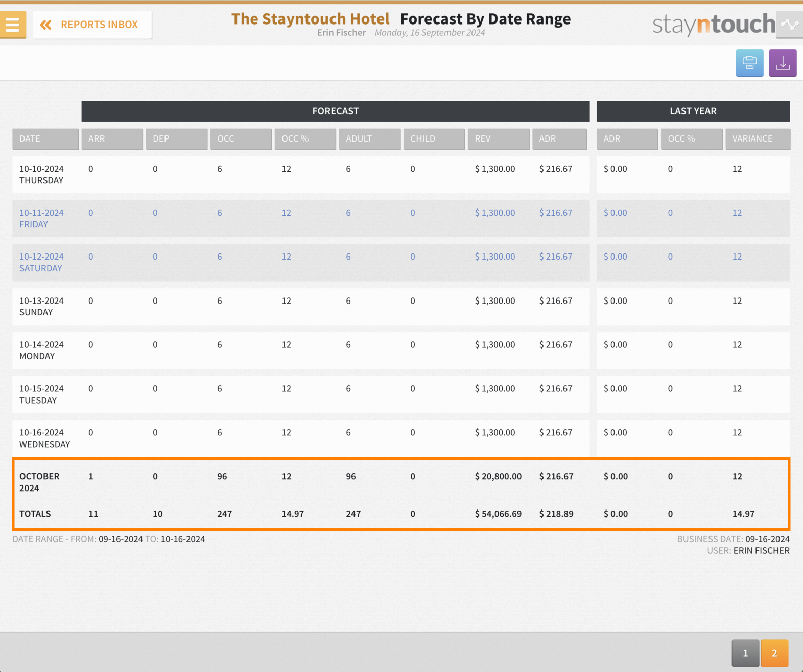This screenshot has width=803, height=672.
Task: Click the CHILD column header
Action: pos(434,139)
